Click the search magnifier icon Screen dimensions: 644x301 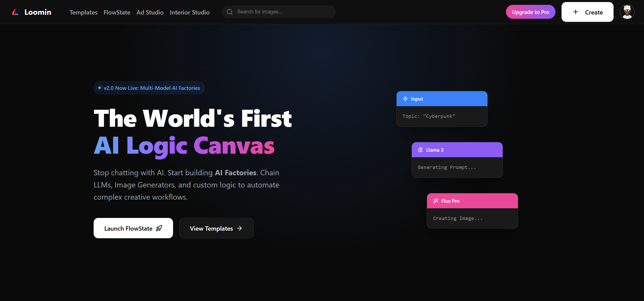tap(230, 12)
